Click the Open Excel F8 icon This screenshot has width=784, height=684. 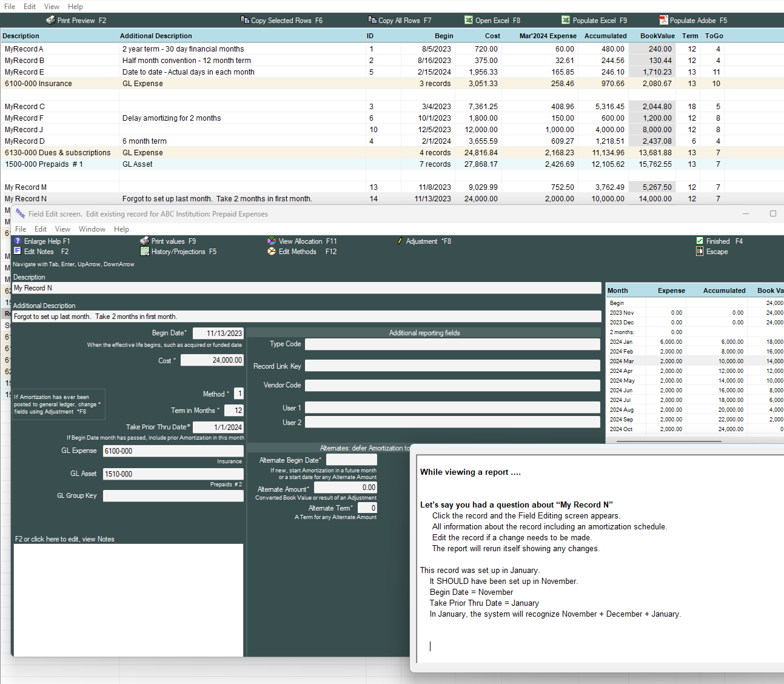pyautogui.click(x=469, y=20)
